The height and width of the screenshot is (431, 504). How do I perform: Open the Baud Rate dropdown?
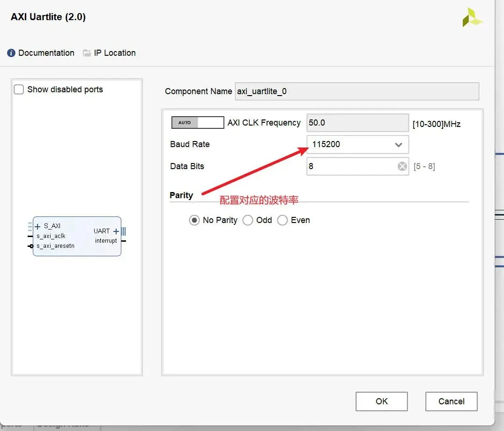point(357,144)
